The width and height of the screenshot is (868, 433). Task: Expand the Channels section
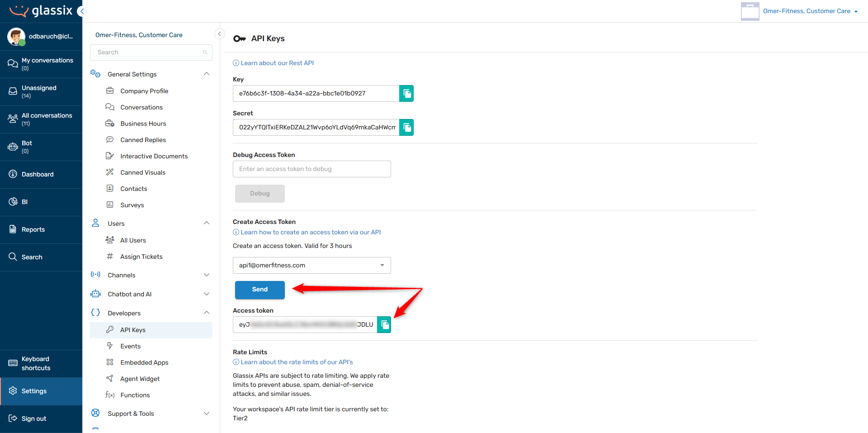pos(207,275)
